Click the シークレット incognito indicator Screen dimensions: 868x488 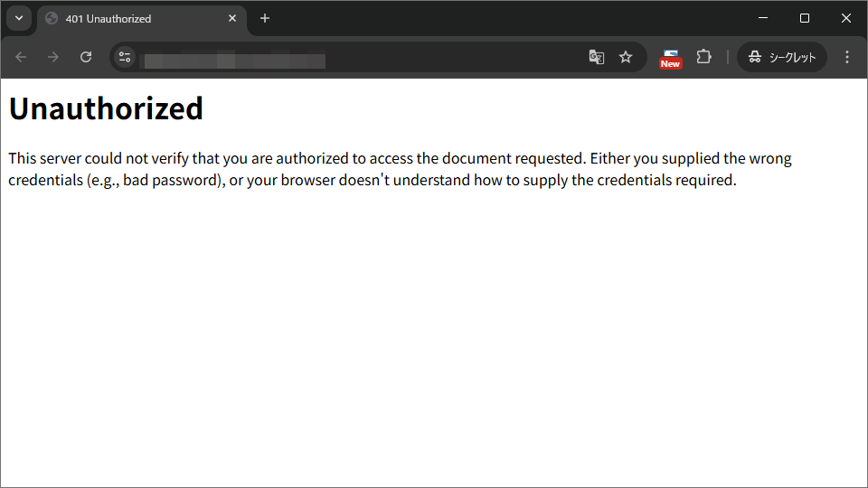(x=782, y=57)
